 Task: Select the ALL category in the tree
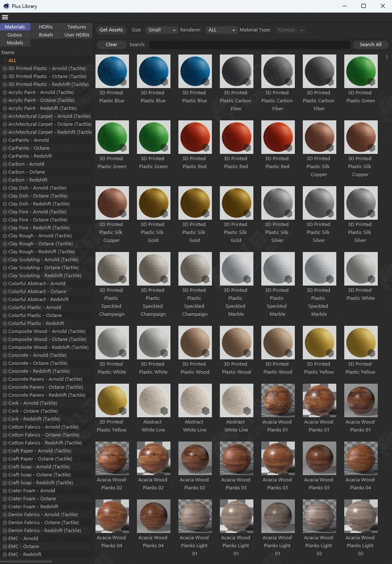click(13, 60)
